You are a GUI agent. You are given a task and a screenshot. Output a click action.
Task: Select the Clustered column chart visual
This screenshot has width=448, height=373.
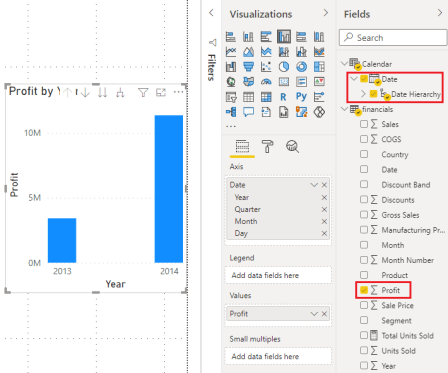284,36
